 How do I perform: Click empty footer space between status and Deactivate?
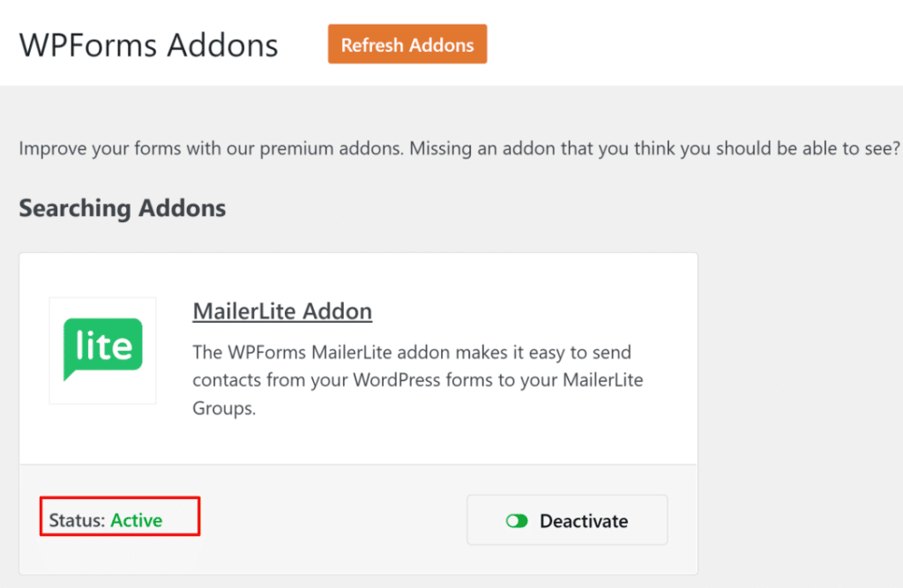[335, 520]
